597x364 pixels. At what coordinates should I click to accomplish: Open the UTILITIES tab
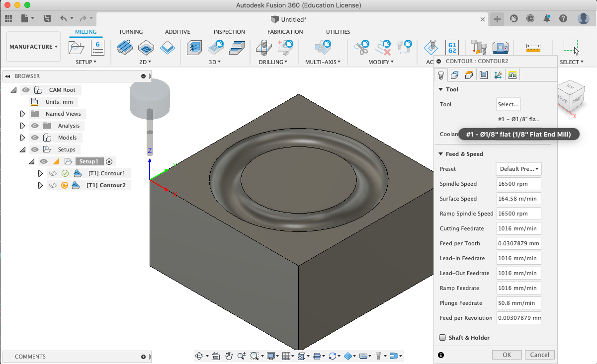point(338,32)
